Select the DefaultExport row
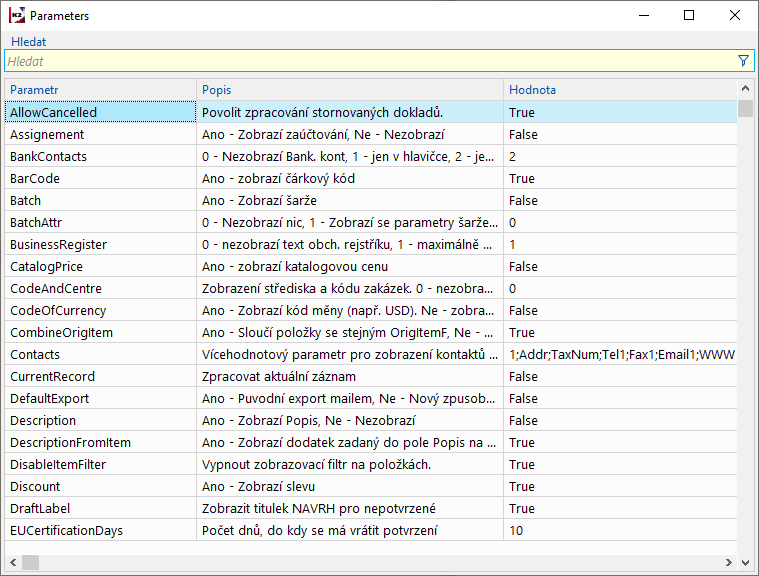This screenshot has height=576, width=759. pos(50,399)
